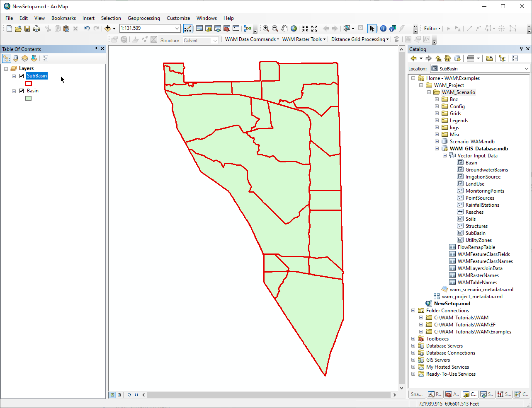
Task: Click the Zoom Out tool
Action: pos(275,29)
